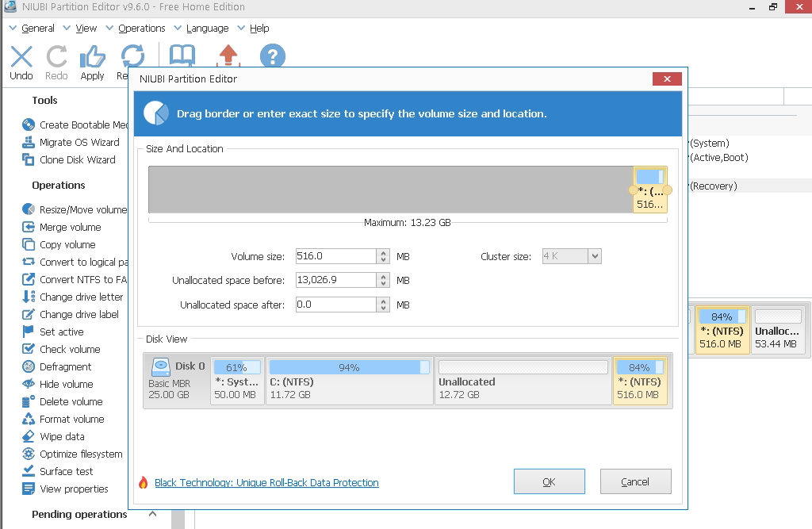812x529 pixels.
Task: Click the Unallocated space before field
Action: (x=335, y=281)
